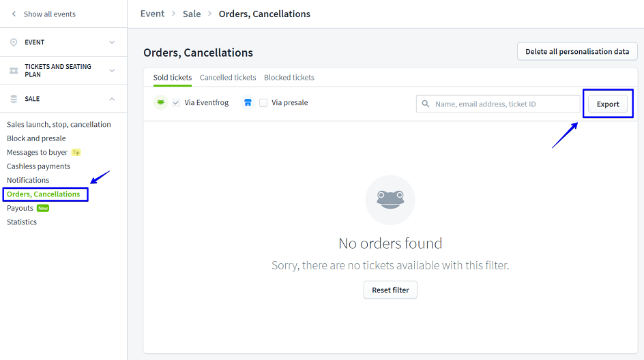Screen dimensions: 644x360
Task: Click the green Eventfrog frog icon
Action: pos(161,103)
